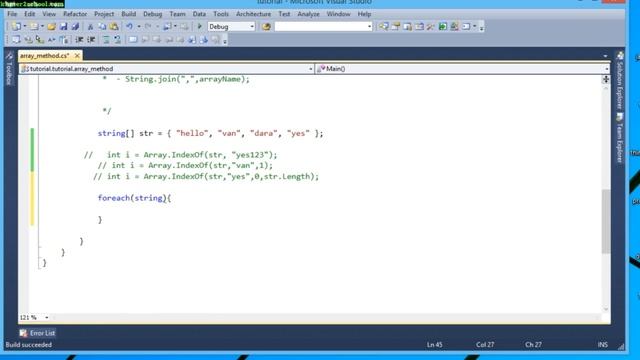Viewport: 640px width, 360px height.
Task: Expand the standard toolbar options arrow
Action: (x=482, y=28)
